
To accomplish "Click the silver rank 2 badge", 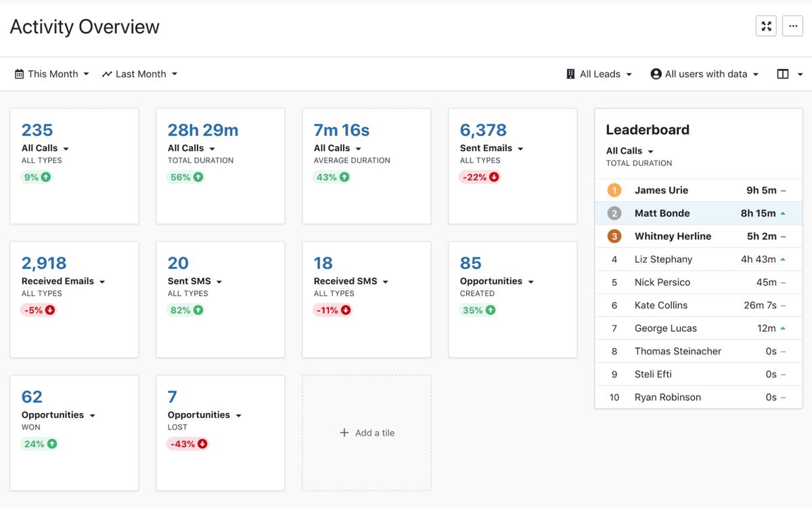I will 614,213.
